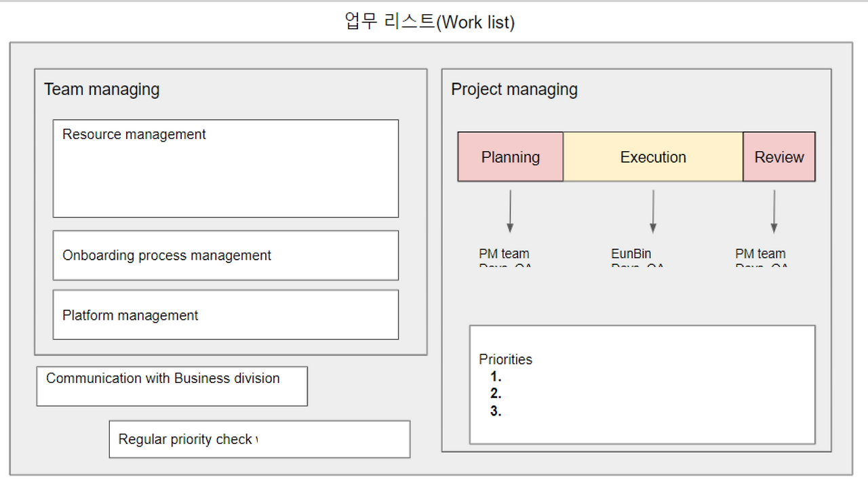Select the Priorities heading text
868x488 pixels.
505,359
